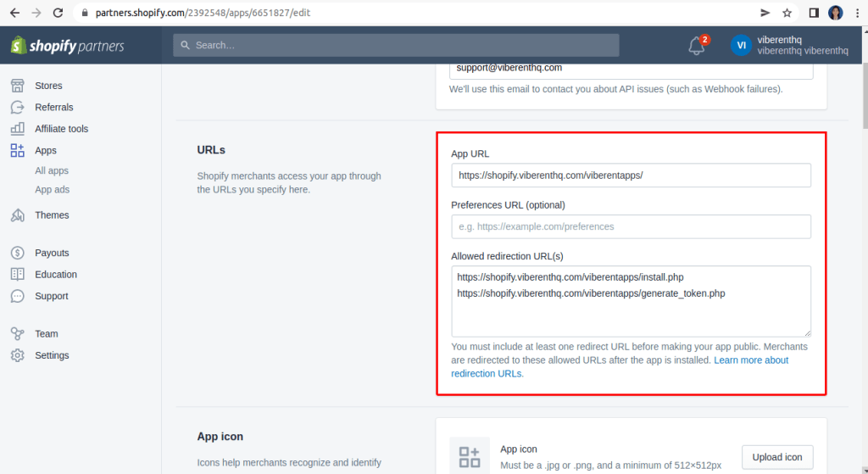868x474 pixels.
Task: Open Affiliate tools from sidebar
Action: coord(61,129)
